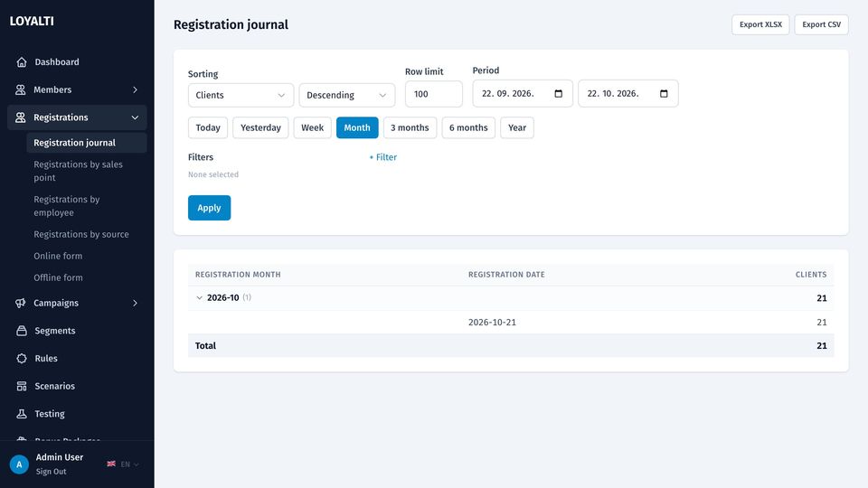The height and width of the screenshot is (488, 868).
Task: Open Scenarios from sidebar
Action: coord(77,386)
